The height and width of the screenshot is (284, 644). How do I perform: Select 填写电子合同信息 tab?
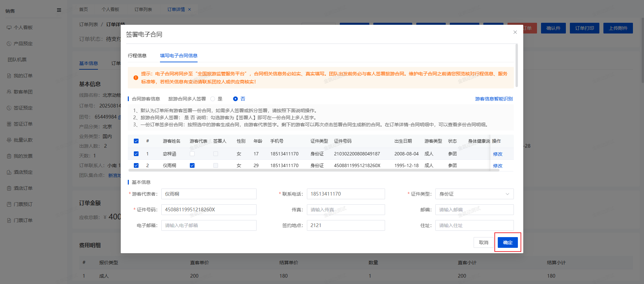(178, 56)
